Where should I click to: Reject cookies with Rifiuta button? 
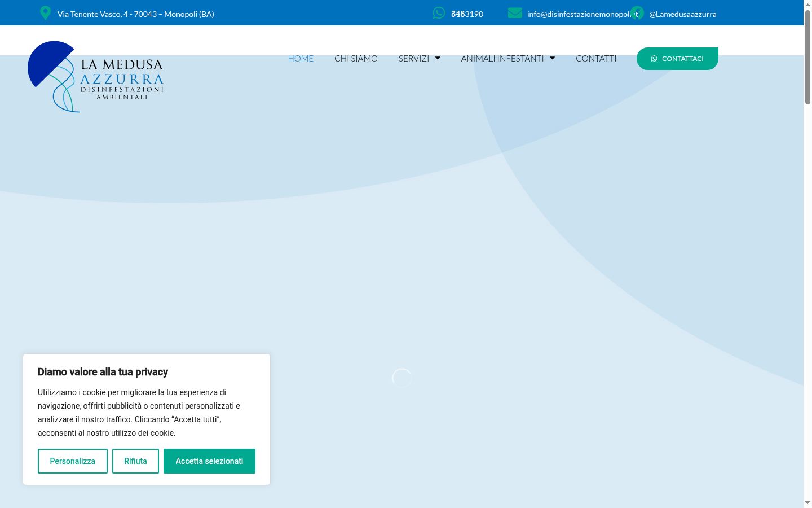click(135, 461)
